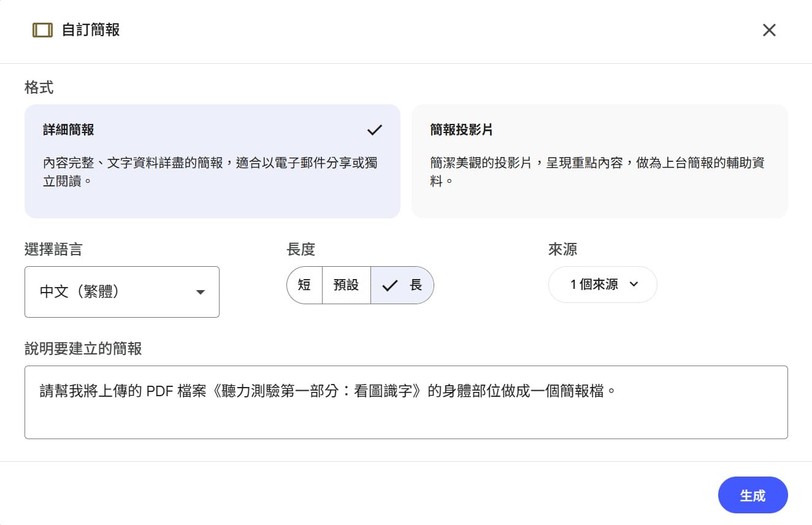The image size is (812, 525).
Task: Click the 自訂簡報 dialog title
Action: tap(91, 30)
